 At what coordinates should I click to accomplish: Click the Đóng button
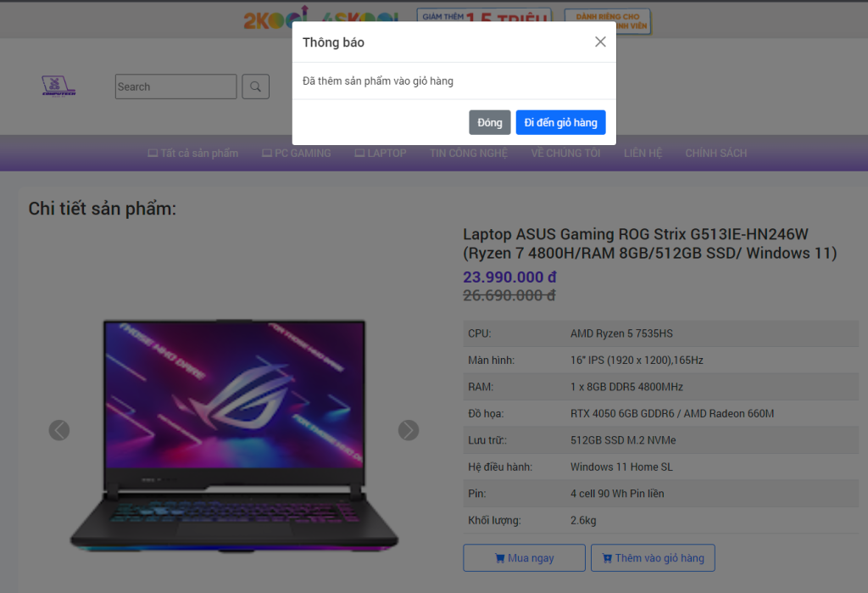tap(490, 122)
